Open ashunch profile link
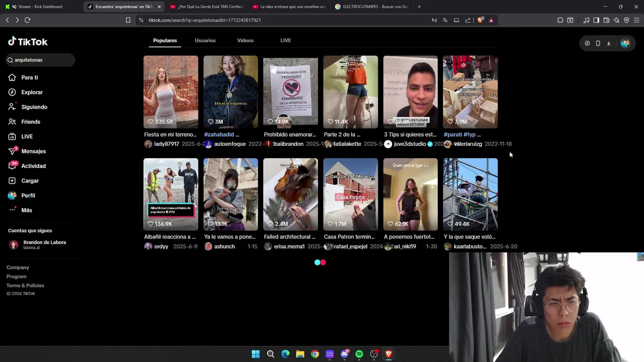 [224, 246]
